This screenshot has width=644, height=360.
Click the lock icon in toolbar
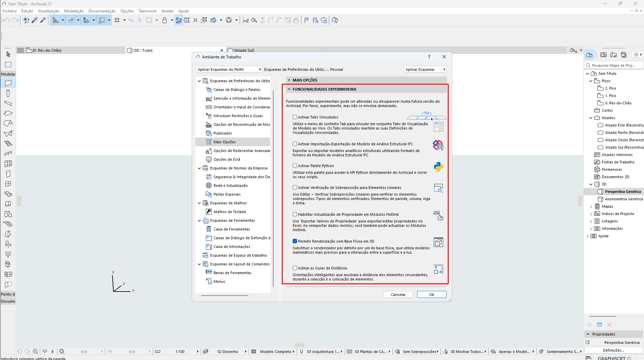click(x=165, y=20)
